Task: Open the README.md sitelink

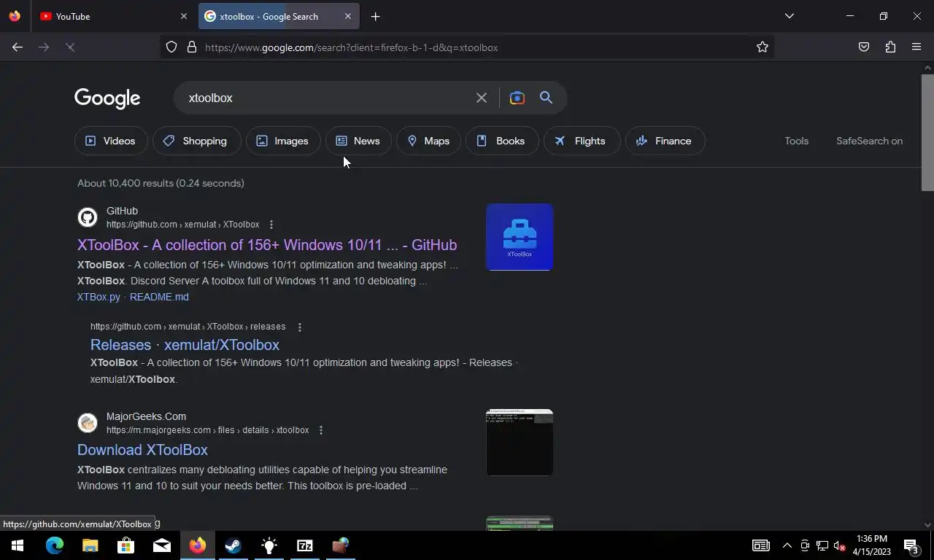Action: (159, 297)
